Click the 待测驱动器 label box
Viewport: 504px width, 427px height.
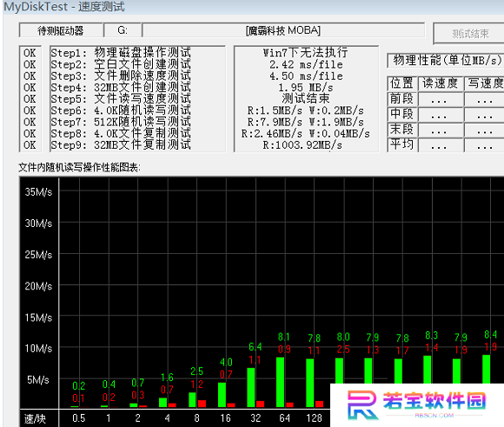pyautogui.click(x=61, y=30)
